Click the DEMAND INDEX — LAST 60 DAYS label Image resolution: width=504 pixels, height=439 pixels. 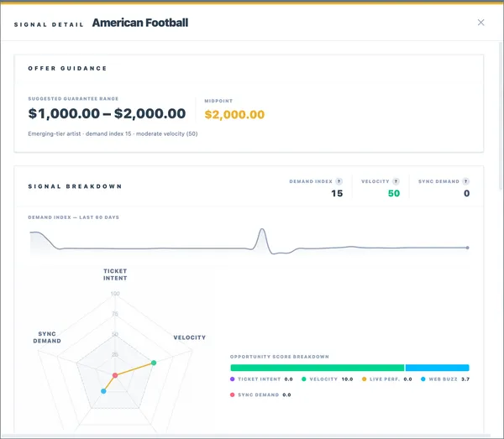pyautogui.click(x=74, y=217)
